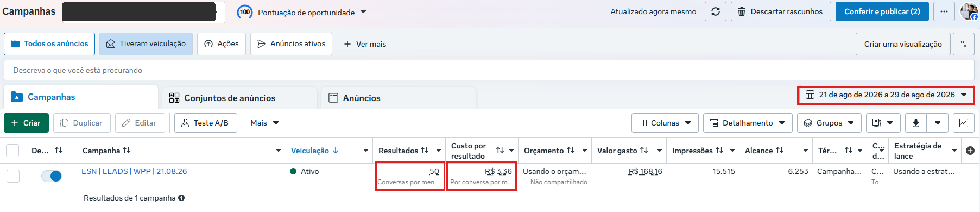The width and height of the screenshot is (980, 212).
Task: Open the Grupos dropdown
Action: (x=829, y=123)
